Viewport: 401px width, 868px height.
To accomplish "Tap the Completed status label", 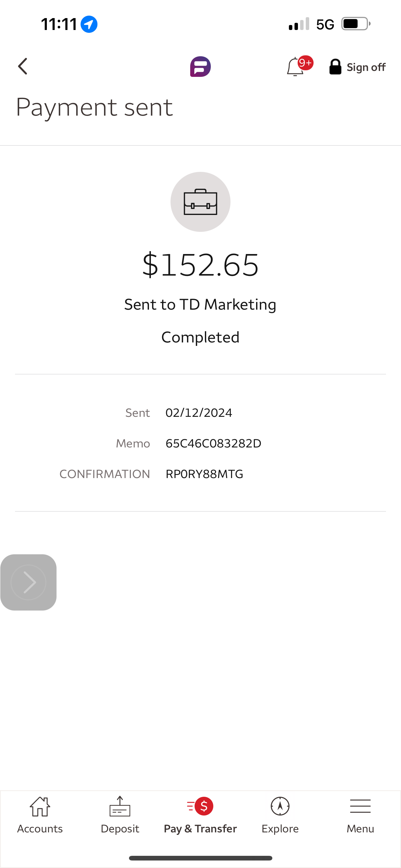I will tap(200, 337).
